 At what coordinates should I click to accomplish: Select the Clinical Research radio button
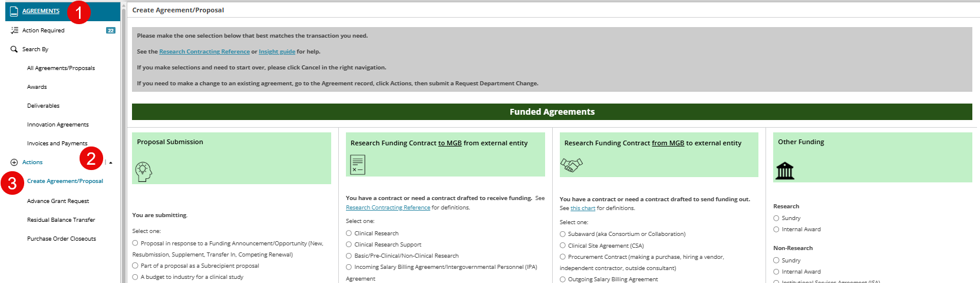pos(349,234)
